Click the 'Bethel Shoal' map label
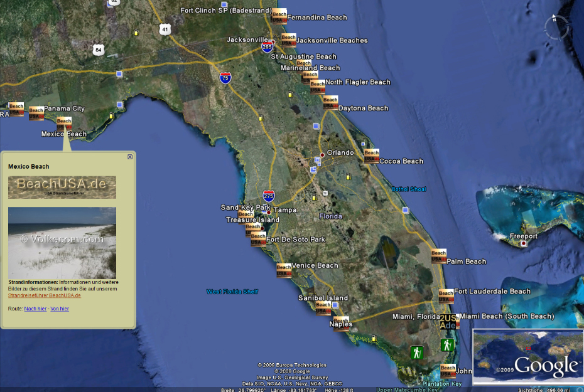584x392 pixels. [x=409, y=189]
